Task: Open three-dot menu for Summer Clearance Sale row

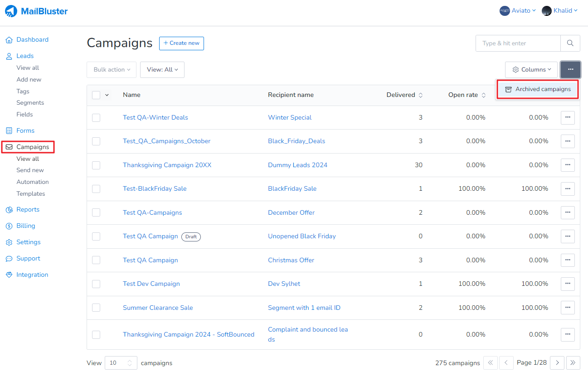Action: [568, 308]
